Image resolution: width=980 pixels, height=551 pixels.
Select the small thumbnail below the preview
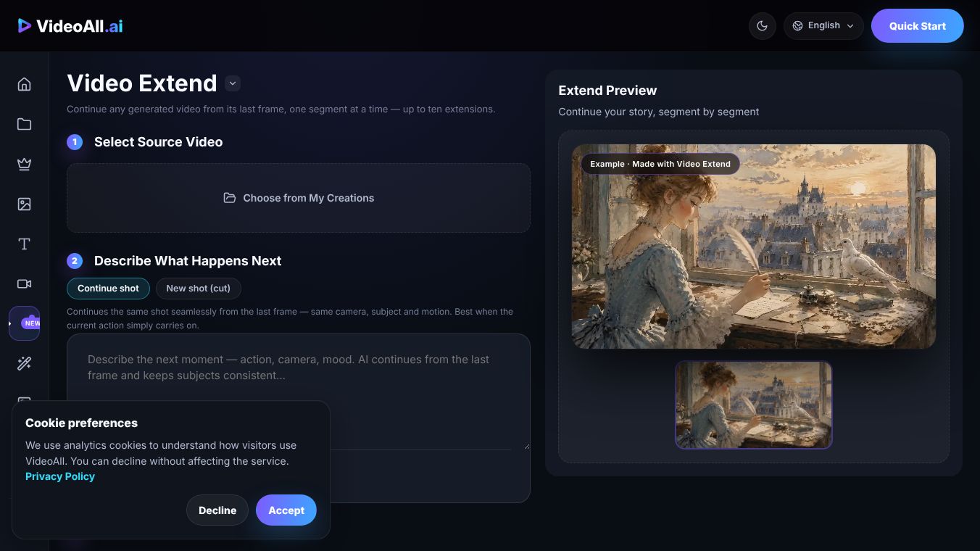pyautogui.click(x=754, y=405)
